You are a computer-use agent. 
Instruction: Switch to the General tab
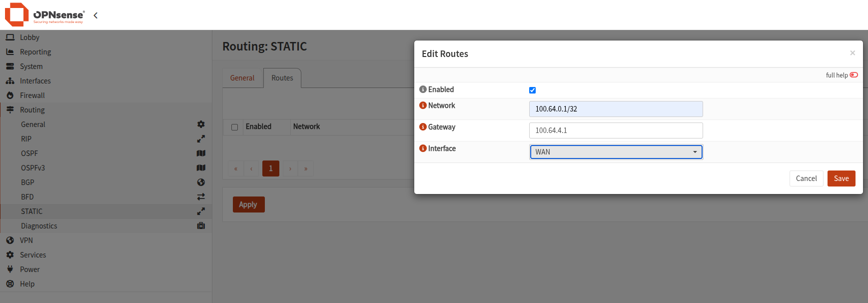pos(242,78)
